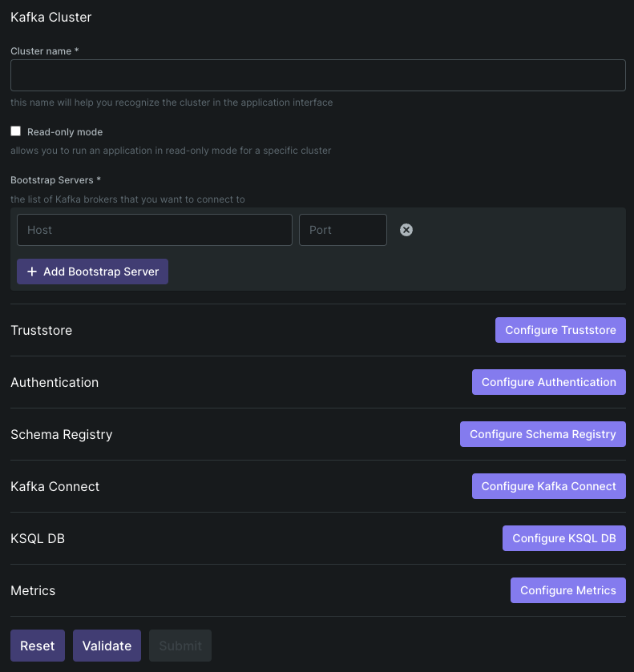Click into the Port field

343,230
